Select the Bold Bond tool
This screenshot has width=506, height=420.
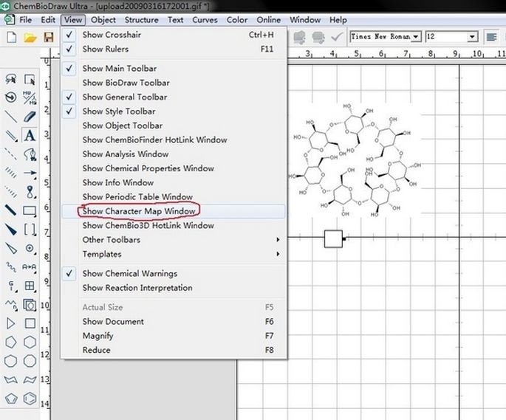10,210
